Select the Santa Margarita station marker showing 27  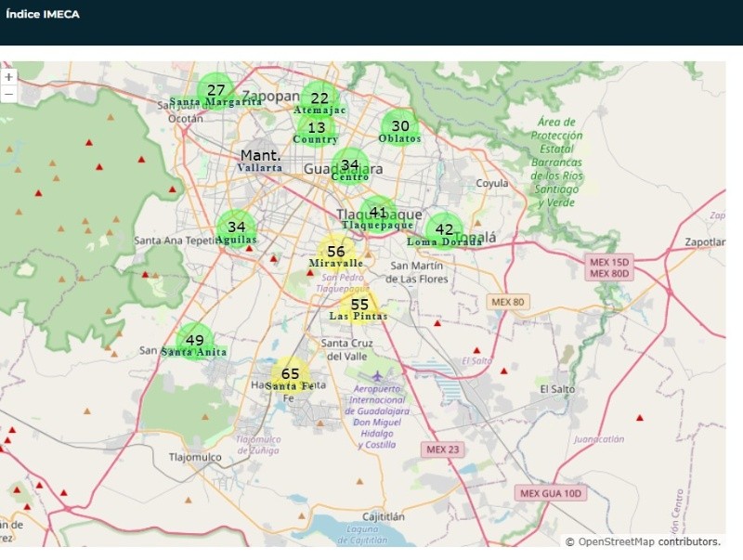(215, 91)
